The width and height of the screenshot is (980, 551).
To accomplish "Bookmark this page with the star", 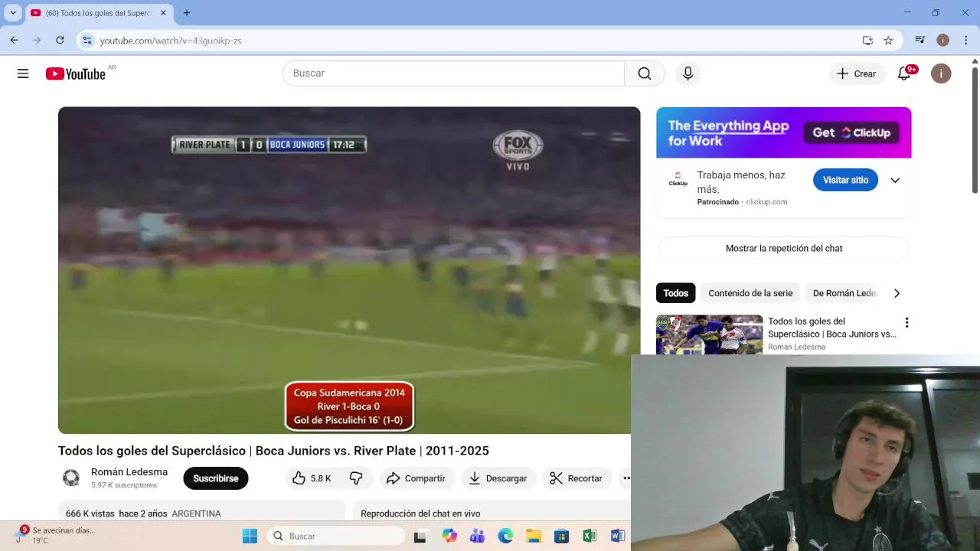I will 888,41.
